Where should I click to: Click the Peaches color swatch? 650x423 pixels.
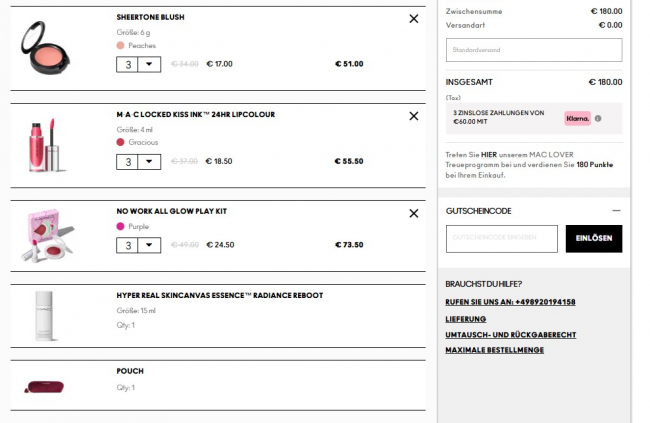[x=120, y=45]
